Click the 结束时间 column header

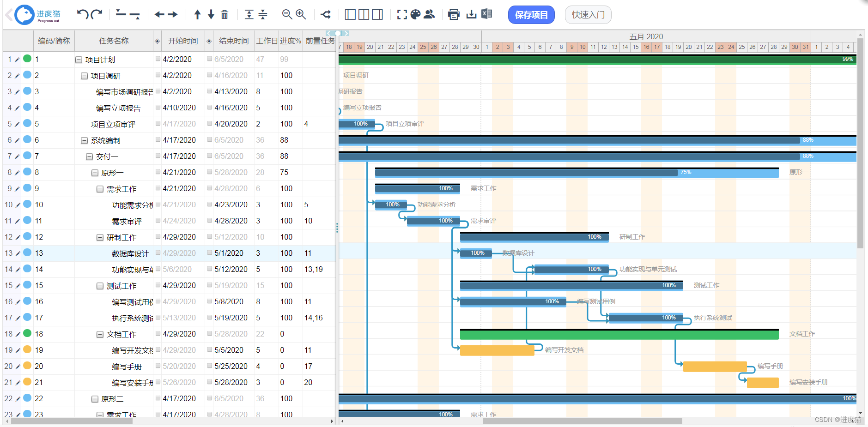point(234,41)
